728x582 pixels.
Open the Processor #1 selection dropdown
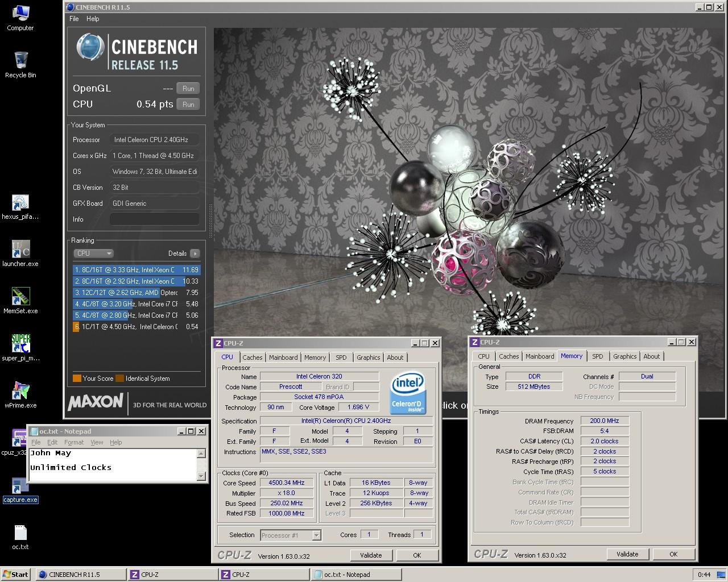click(x=291, y=535)
